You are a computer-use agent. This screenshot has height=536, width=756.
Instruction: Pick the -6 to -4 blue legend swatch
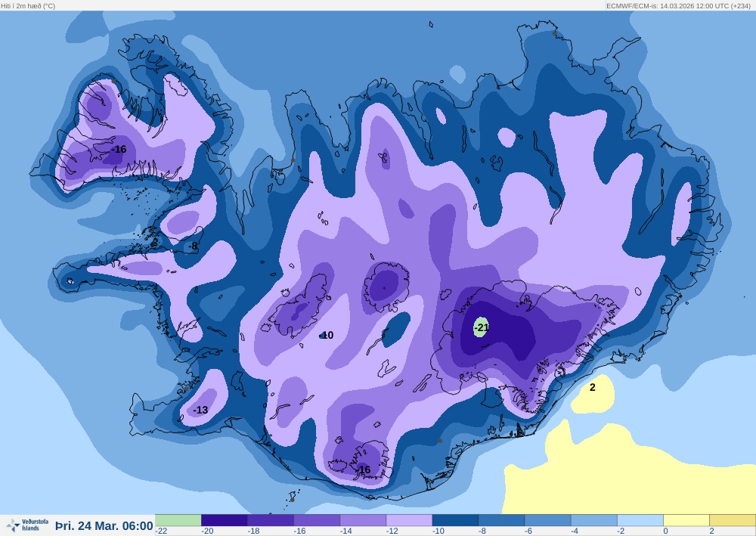tap(548, 520)
